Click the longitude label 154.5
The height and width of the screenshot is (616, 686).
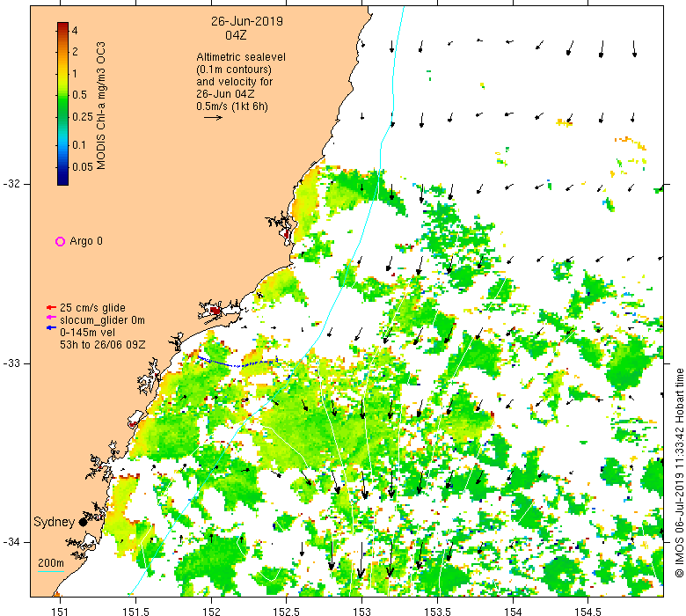588,612
